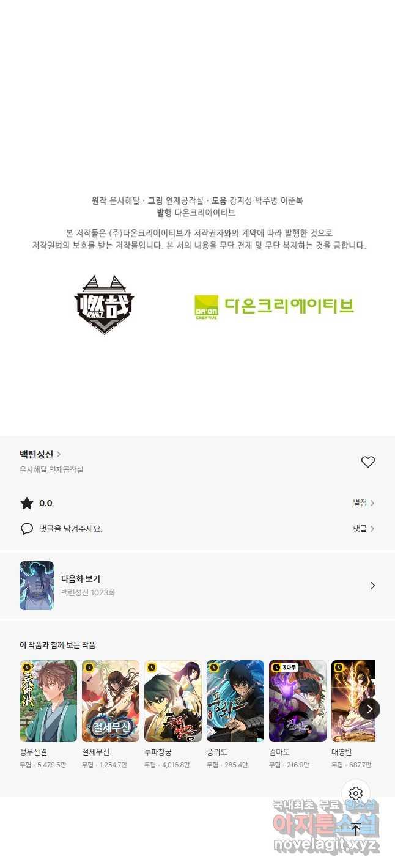Click the scroll-to-top arrow icon
This screenshot has height=868, width=395.
[356, 829]
